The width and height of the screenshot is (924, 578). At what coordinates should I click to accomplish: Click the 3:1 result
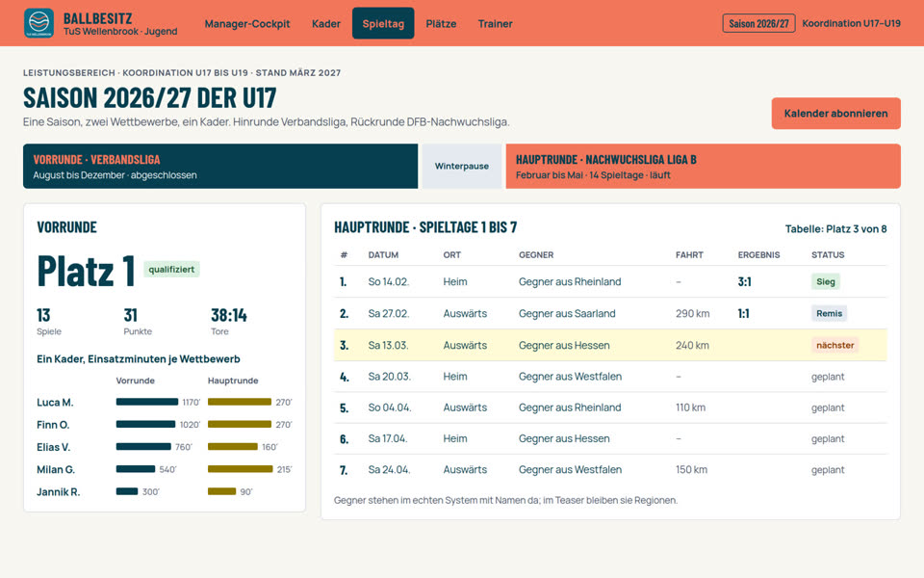pyautogui.click(x=744, y=282)
